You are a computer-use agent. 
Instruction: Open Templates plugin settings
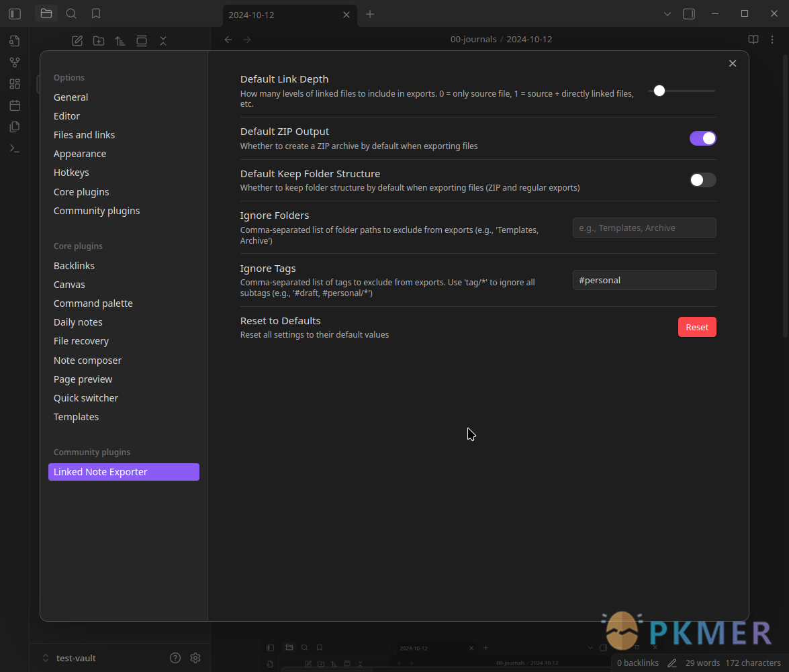point(76,417)
